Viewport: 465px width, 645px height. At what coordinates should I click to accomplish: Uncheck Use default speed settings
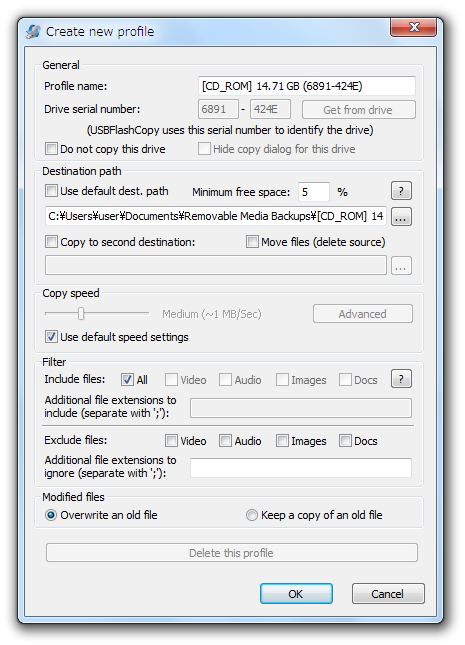51,337
